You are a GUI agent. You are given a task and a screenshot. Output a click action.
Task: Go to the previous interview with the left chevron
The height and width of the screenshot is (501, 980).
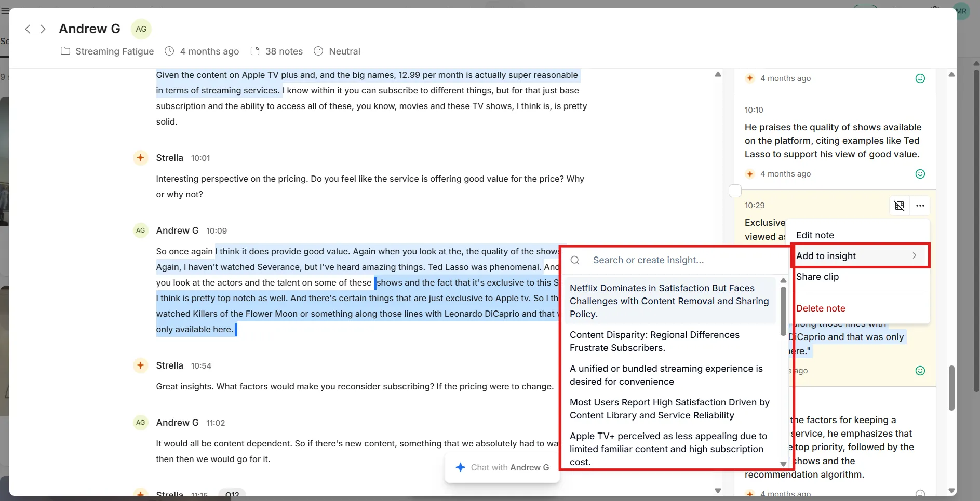point(28,29)
